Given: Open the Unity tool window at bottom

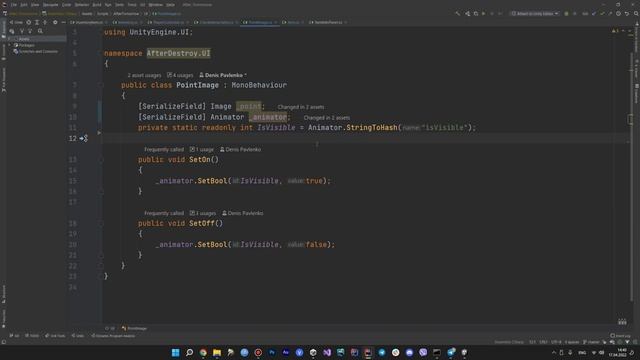Looking at the screenshot, I should point(78,336).
